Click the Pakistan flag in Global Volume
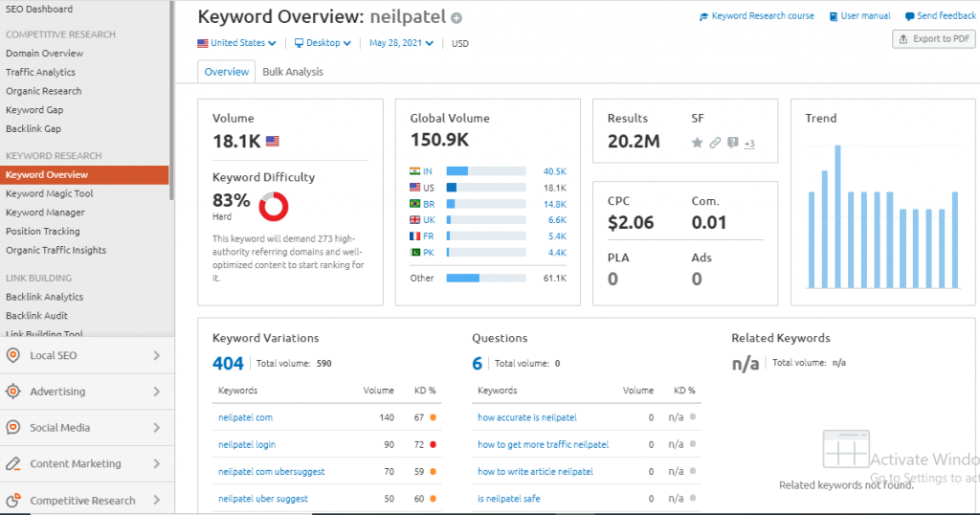The image size is (980, 515). tap(415, 253)
